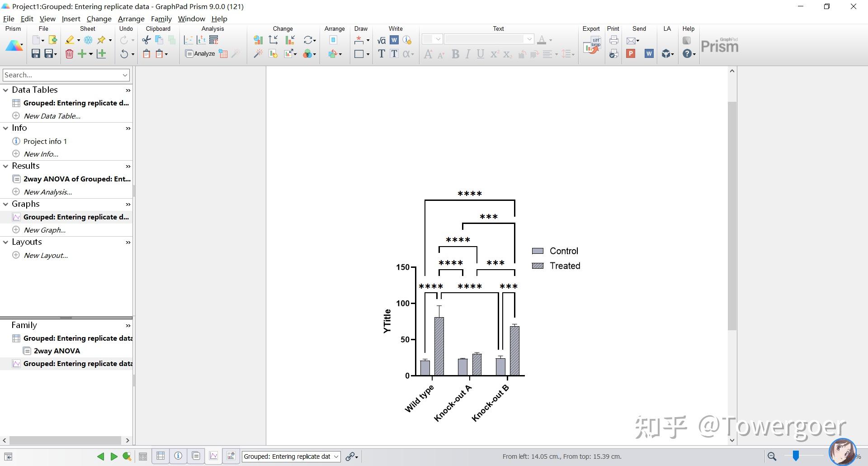Click the Undo arrow icon

click(124, 54)
